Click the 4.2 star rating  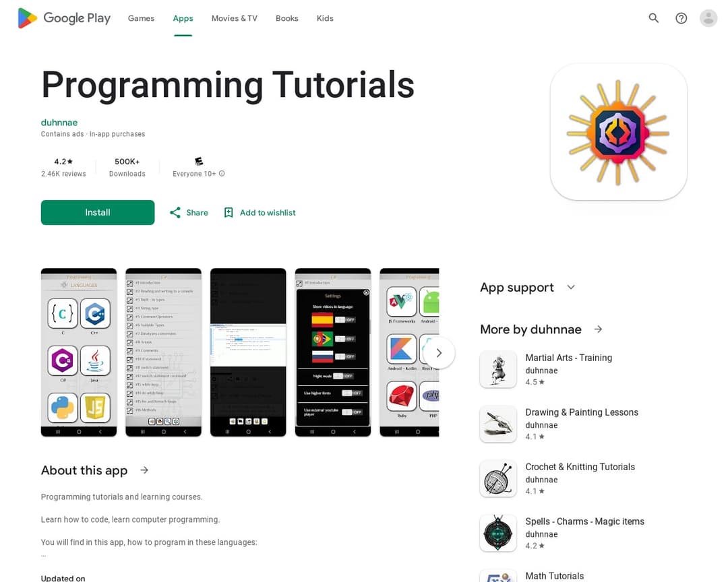pos(63,162)
